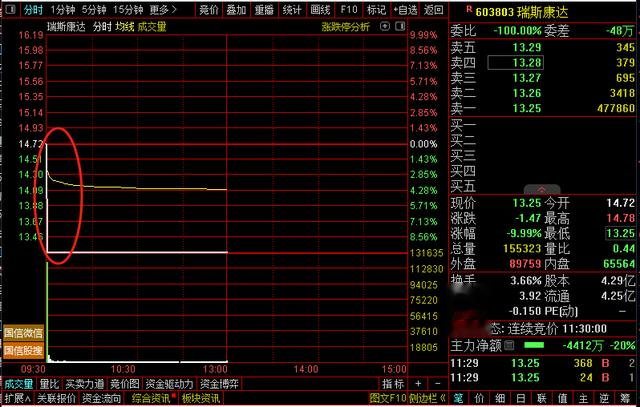Select the 筹 chips tab
The image size is (640, 407).
click(625, 398)
